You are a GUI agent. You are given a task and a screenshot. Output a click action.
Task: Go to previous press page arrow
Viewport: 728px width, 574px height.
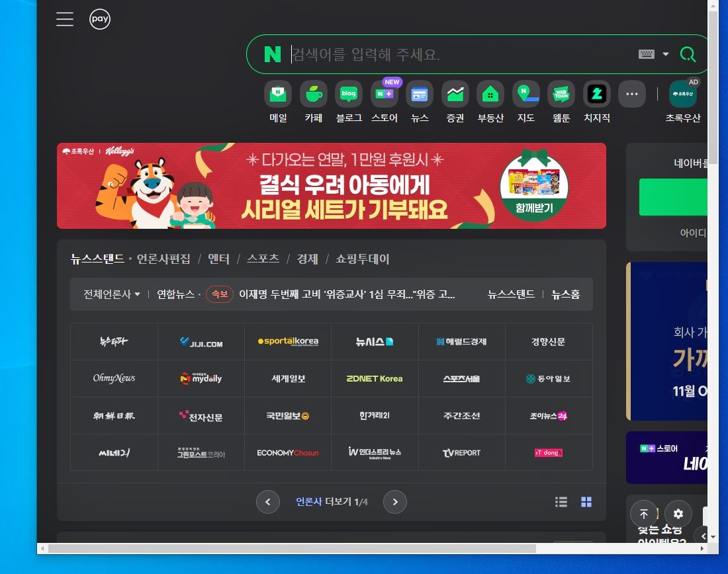point(268,502)
